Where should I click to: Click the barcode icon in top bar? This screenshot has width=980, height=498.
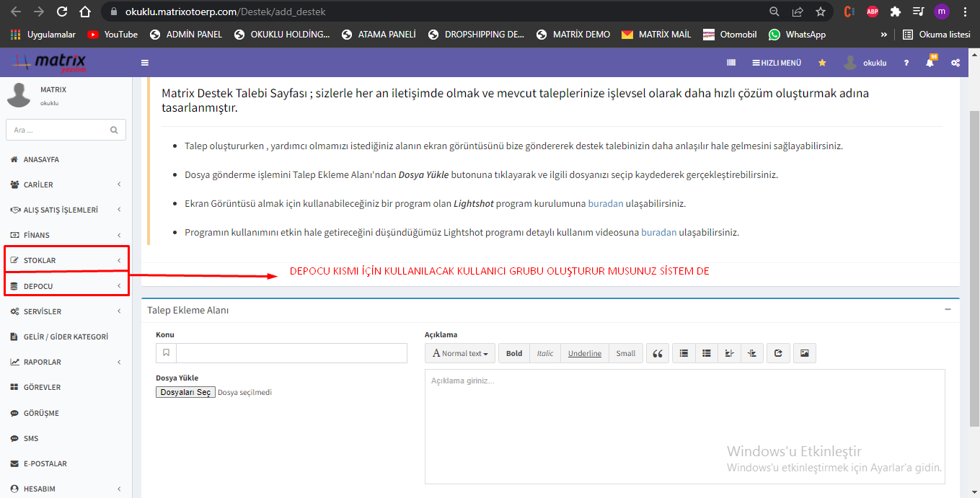731,63
